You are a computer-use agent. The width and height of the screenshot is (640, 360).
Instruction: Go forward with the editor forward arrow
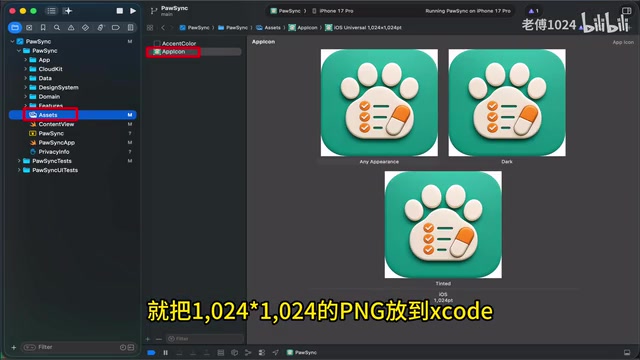point(171,28)
